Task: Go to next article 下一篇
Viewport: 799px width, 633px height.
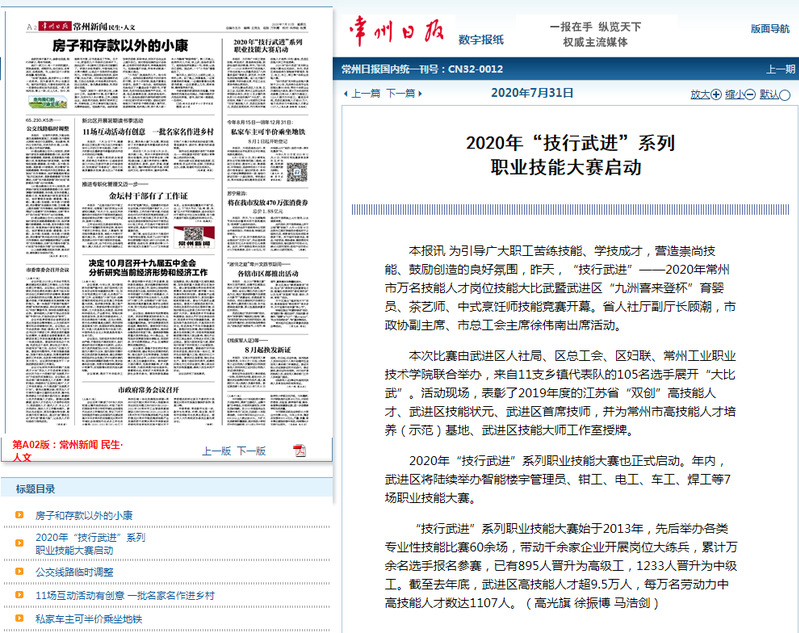Action: pyautogui.click(x=400, y=94)
